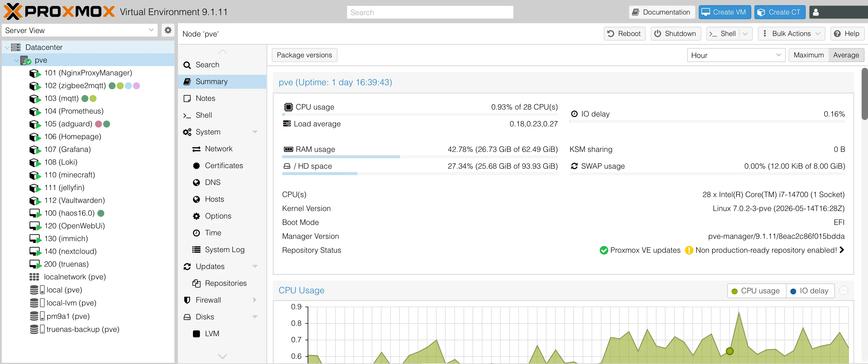Open the Network menu item
The height and width of the screenshot is (364, 868).
222,149
